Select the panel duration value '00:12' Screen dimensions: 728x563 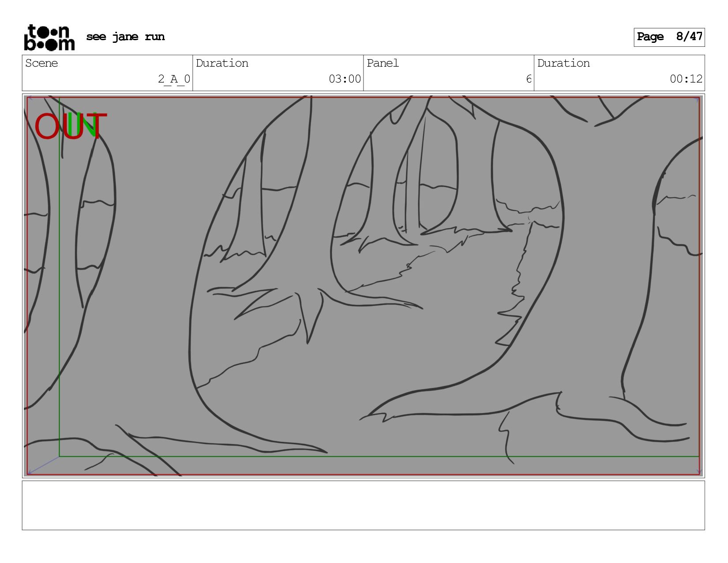[x=686, y=79]
